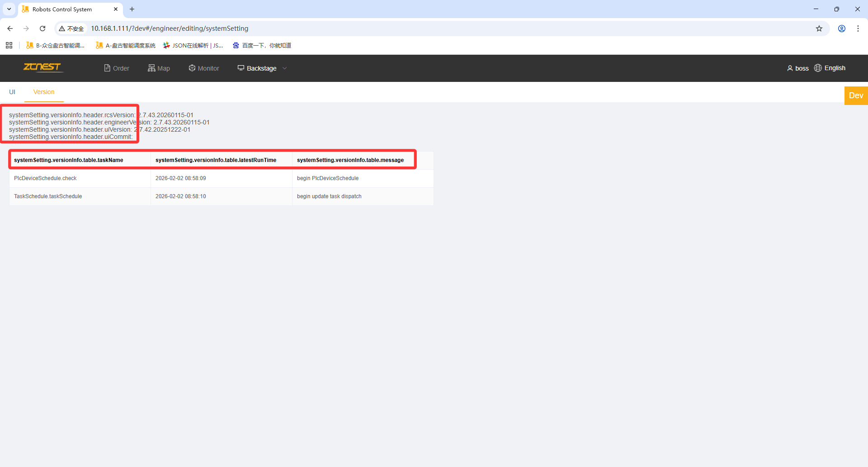This screenshot has width=868, height=467.
Task: Reload the page with refresh icon
Action: 42,29
